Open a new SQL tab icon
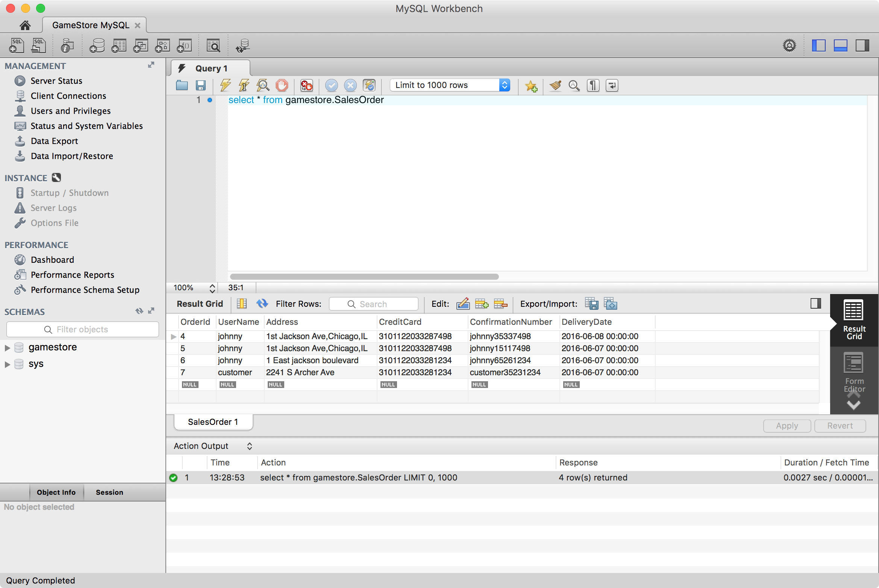Screen dimensions: 879x588 (x=16, y=45)
